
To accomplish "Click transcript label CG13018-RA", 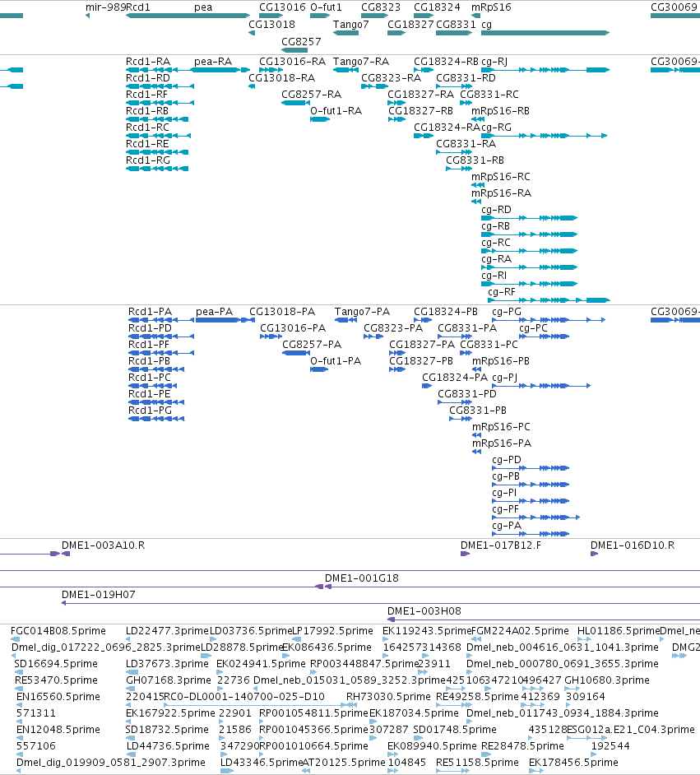I will (x=281, y=78).
